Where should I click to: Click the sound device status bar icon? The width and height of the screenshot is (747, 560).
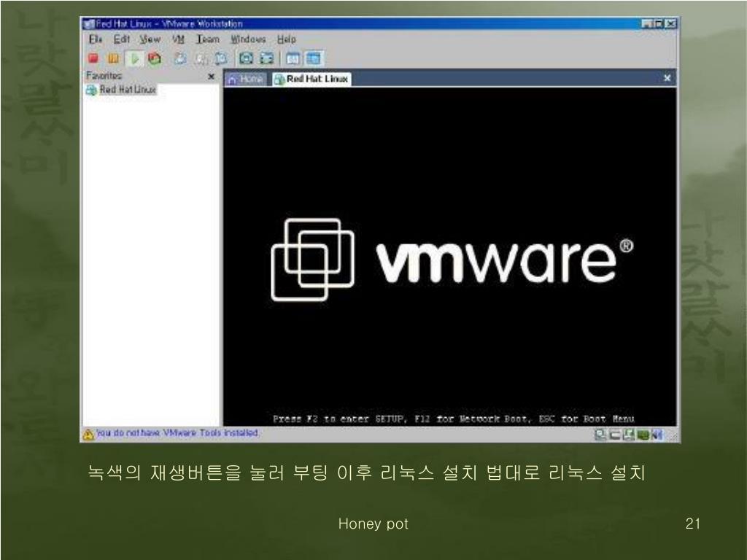click(657, 435)
